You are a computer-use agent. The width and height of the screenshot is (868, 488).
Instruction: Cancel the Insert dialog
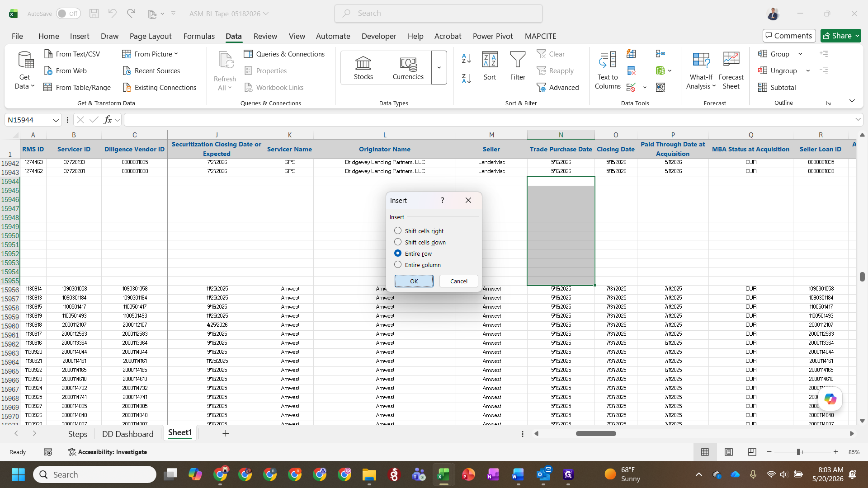coord(458,281)
